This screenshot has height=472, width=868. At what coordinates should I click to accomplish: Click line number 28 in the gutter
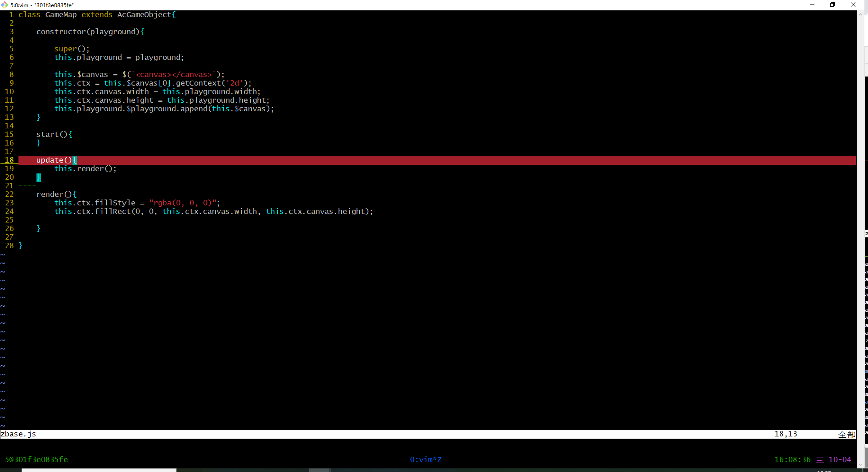click(9, 246)
